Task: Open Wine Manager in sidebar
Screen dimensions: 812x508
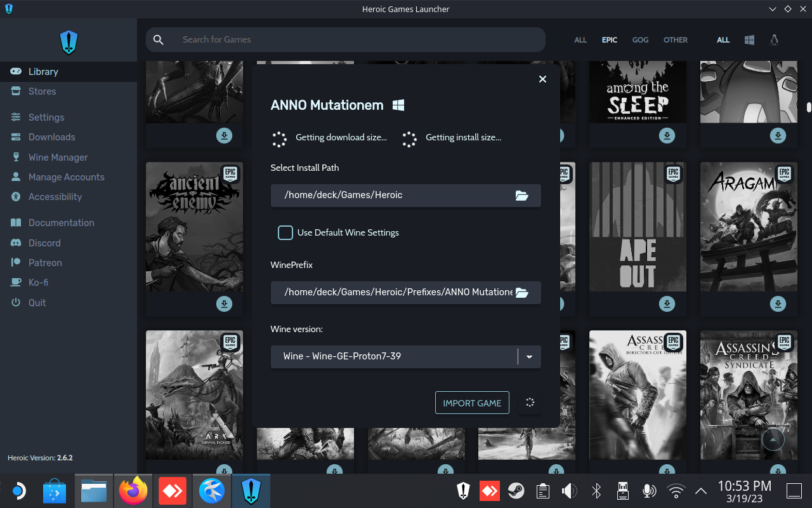Action: [69, 157]
